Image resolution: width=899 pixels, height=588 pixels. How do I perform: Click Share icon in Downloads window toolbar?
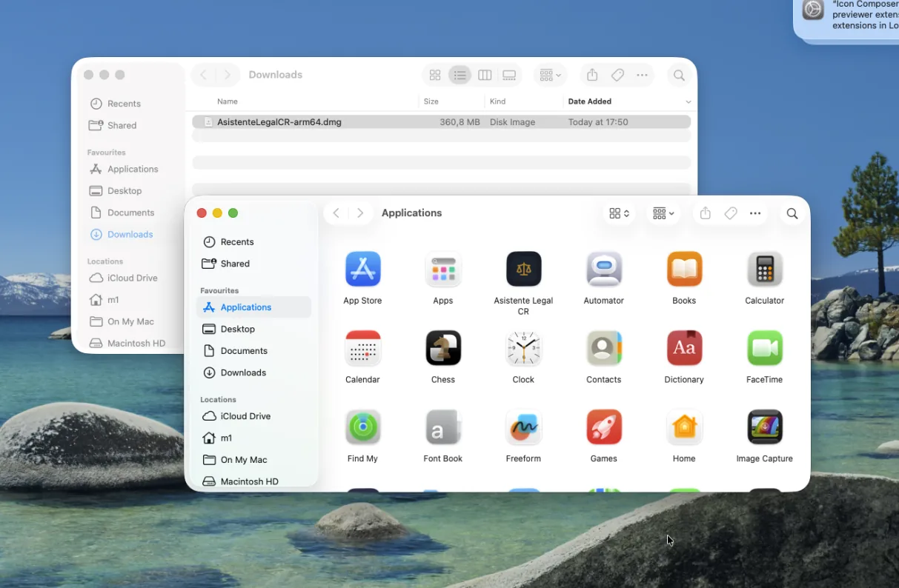592,75
